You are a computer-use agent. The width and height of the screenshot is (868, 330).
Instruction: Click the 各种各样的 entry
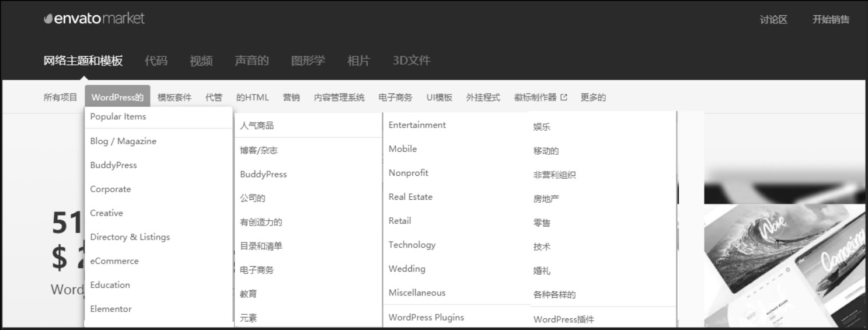(555, 295)
